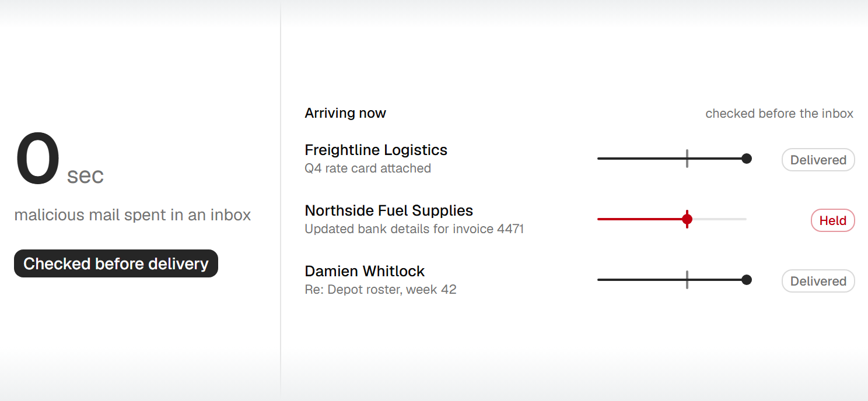The image size is (868, 401).
Task: Open the Northside Fuel Supplies message
Action: [x=388, y=210]
